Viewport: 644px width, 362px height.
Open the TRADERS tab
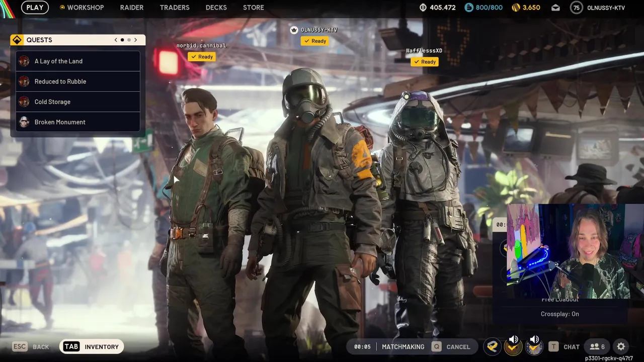(x=175, y=8)
